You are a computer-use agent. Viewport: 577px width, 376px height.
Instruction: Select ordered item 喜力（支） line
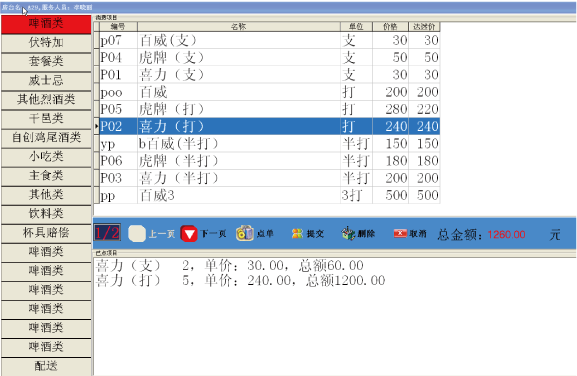point(230,265)
